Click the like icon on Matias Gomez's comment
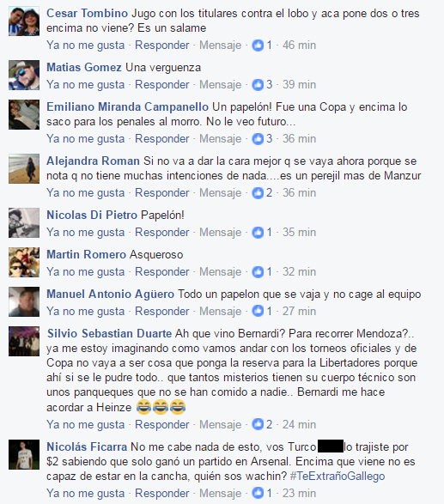Viewport: 444px width, 504px height. click(x=258, y=85)
